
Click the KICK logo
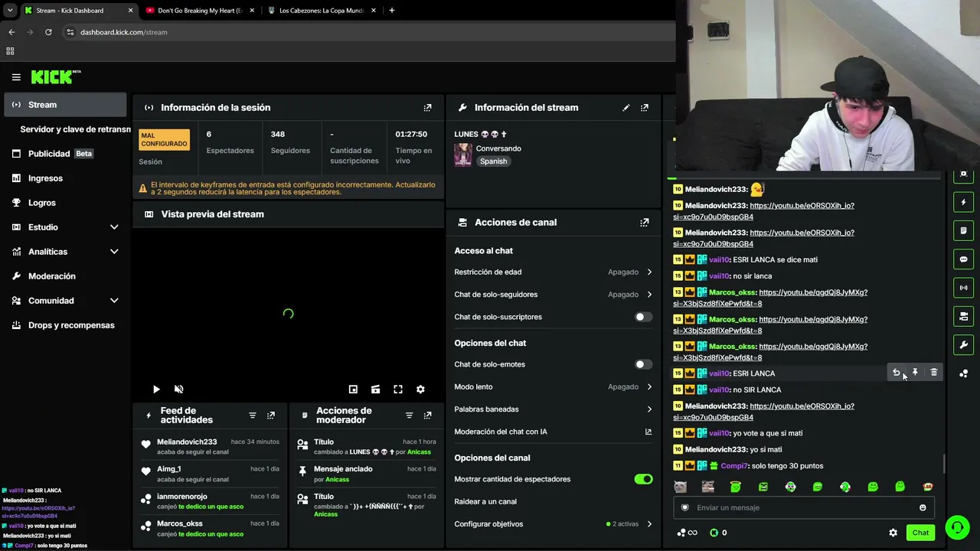click(56, 77)
